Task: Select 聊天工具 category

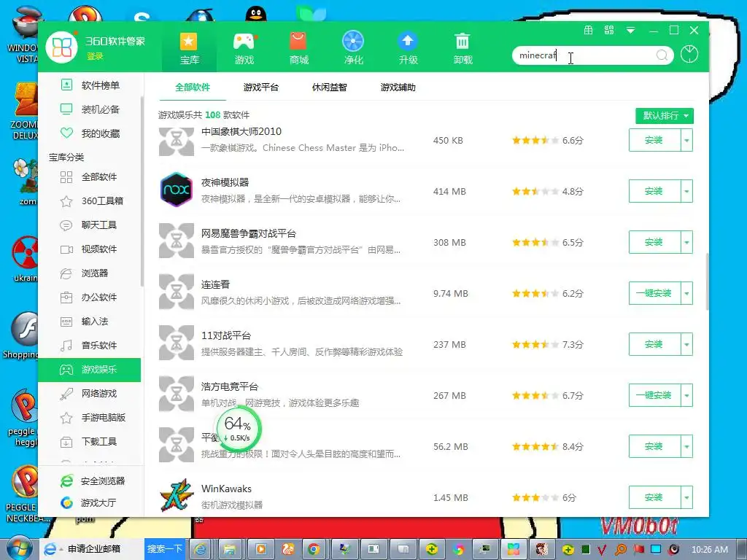Action: [90, 225]
